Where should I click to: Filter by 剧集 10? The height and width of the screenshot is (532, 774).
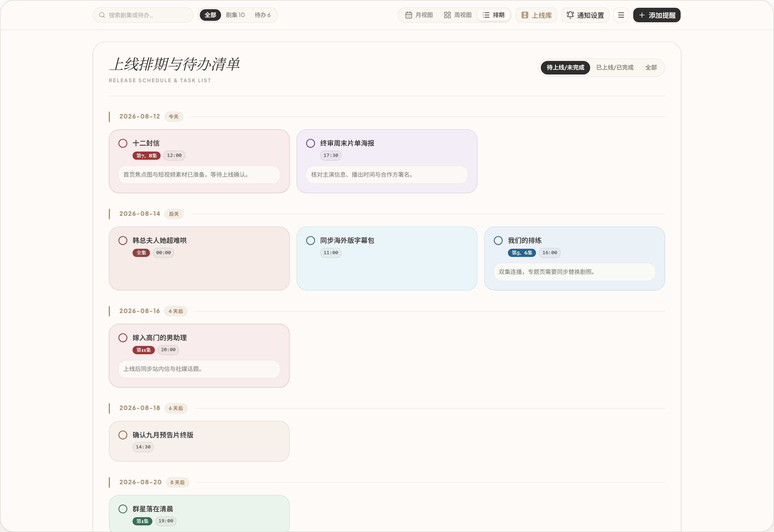[x=235, y=15]
